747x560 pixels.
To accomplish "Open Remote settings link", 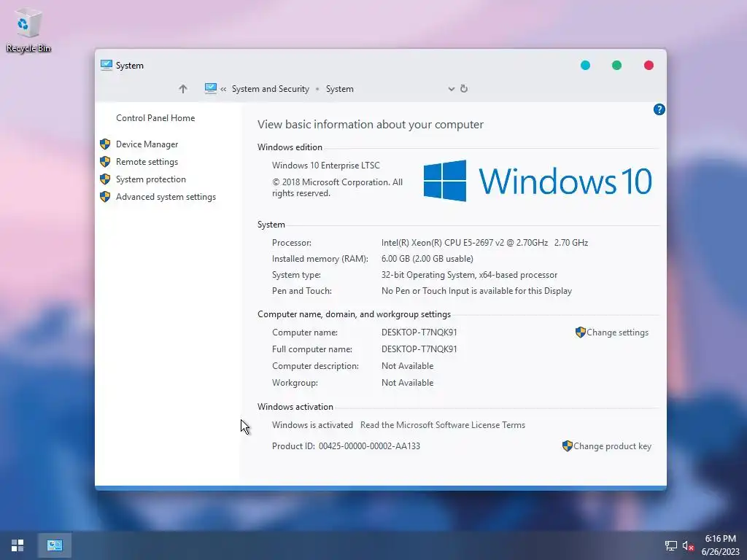I will click(x=147, y=162).
